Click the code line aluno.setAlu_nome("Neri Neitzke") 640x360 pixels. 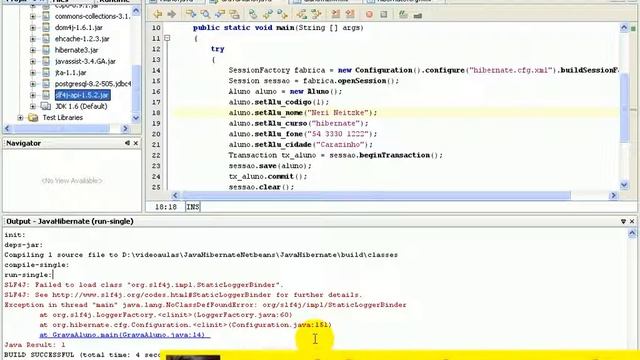pyautogui.click(x=302, y=113)
